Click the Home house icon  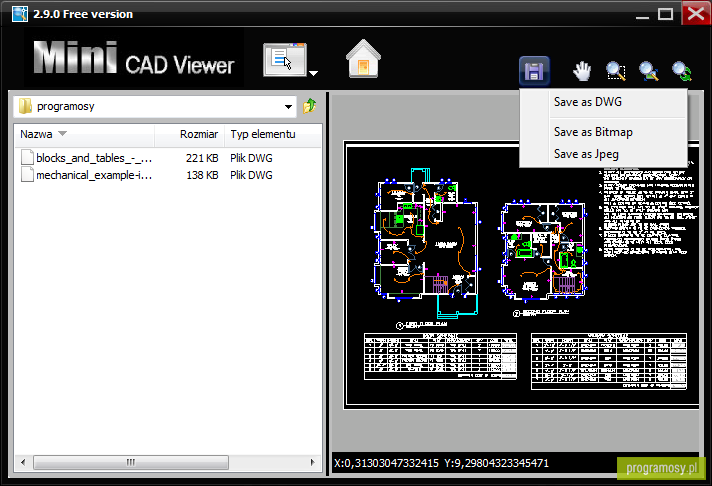point(363,59)
